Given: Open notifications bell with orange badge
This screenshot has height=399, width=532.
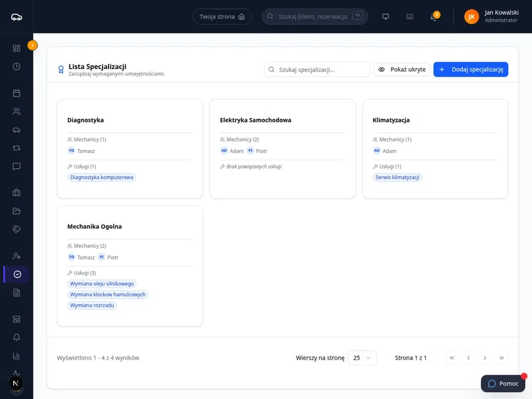Looking at the screenshot, I should point(434,16).
